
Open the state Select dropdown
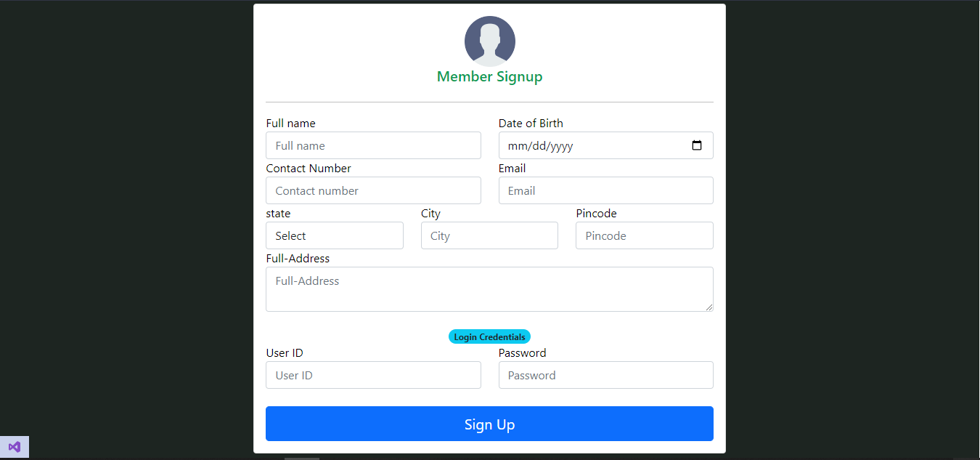coord(334,235)
